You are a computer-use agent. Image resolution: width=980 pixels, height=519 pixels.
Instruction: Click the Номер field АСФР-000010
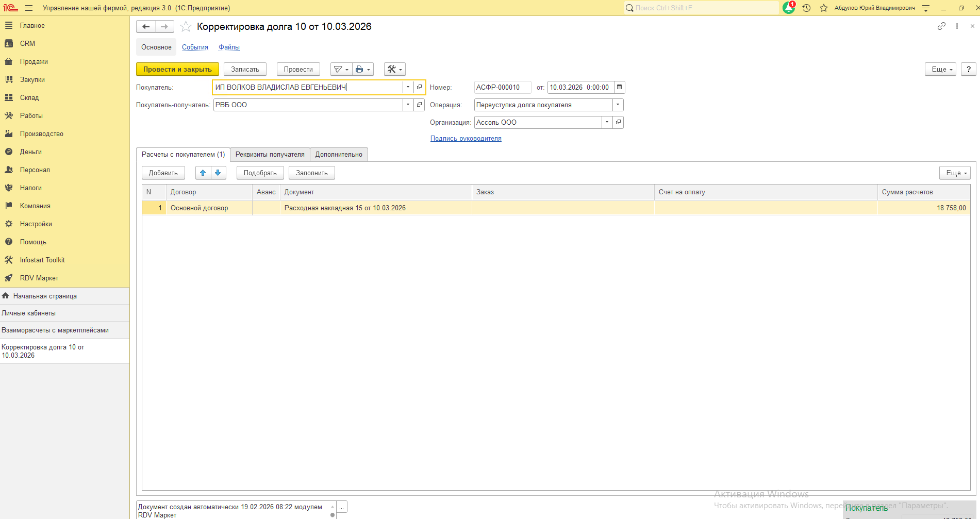coord(503,87)
